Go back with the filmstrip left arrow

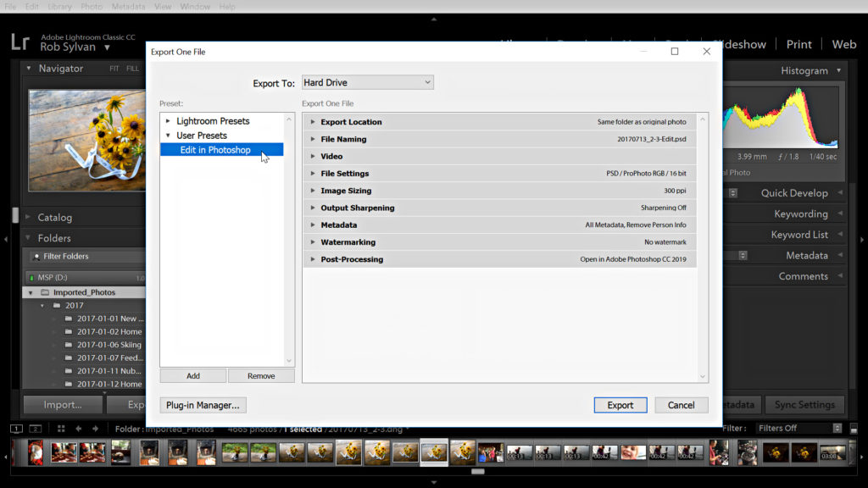tap(79, 429)
